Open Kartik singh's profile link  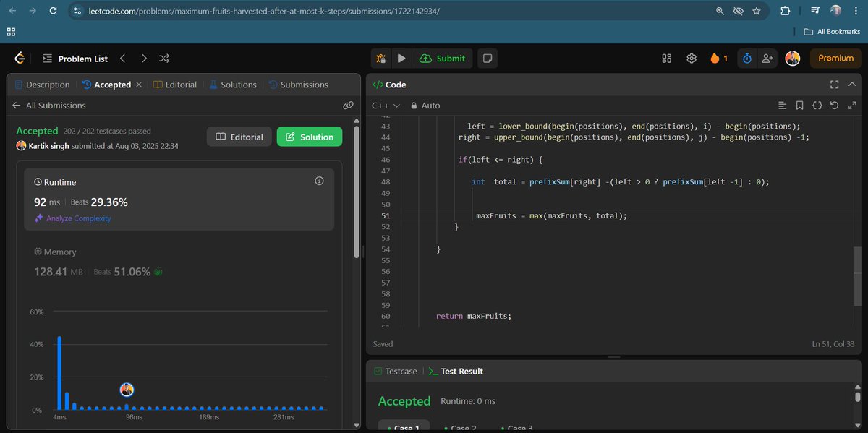click(x=47, y=146)
